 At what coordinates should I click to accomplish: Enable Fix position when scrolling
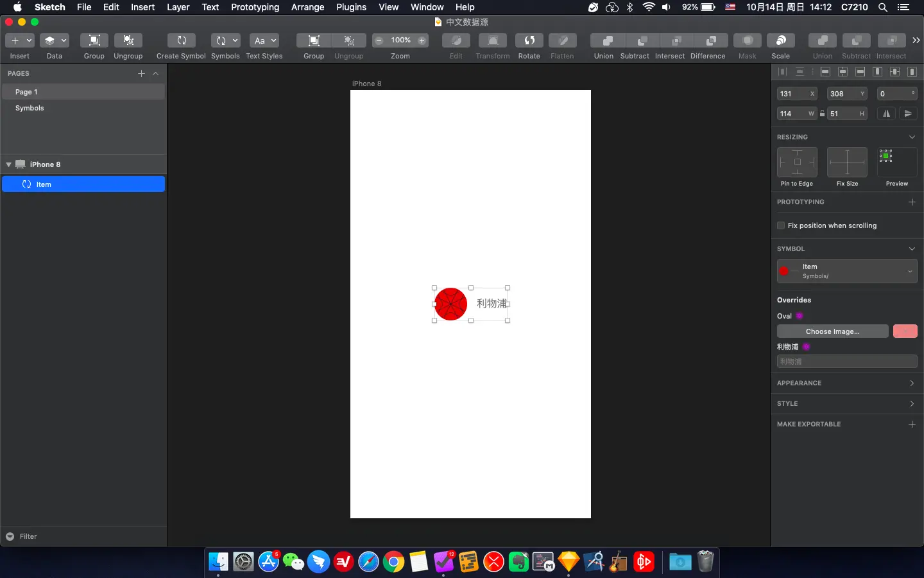point(781,225)
